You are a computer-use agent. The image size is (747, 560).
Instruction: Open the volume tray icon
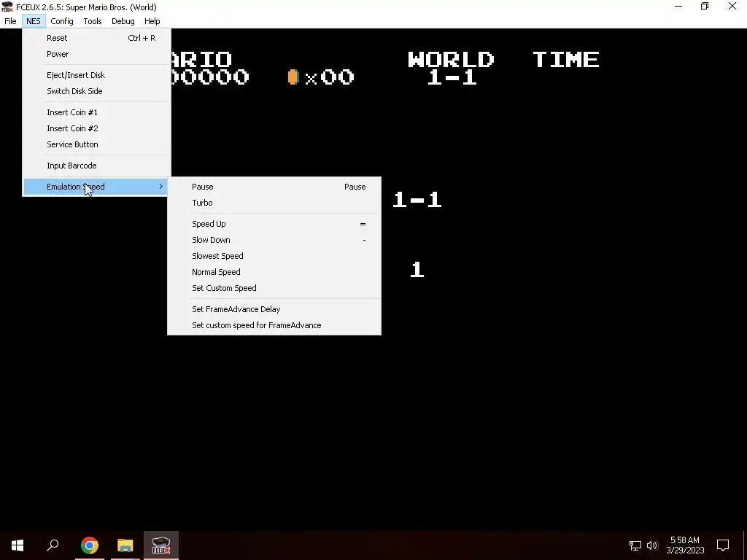652,545
